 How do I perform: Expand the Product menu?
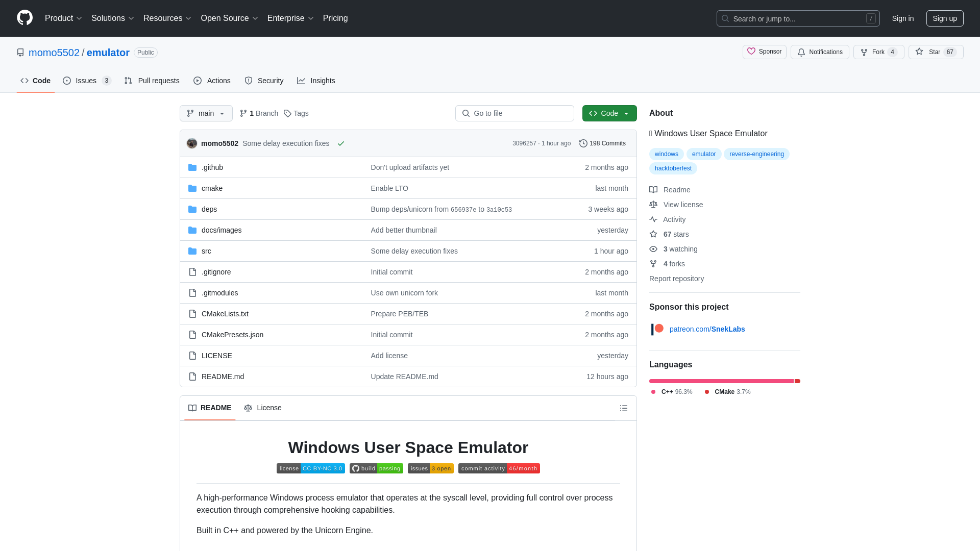click(x=63, y=18)
